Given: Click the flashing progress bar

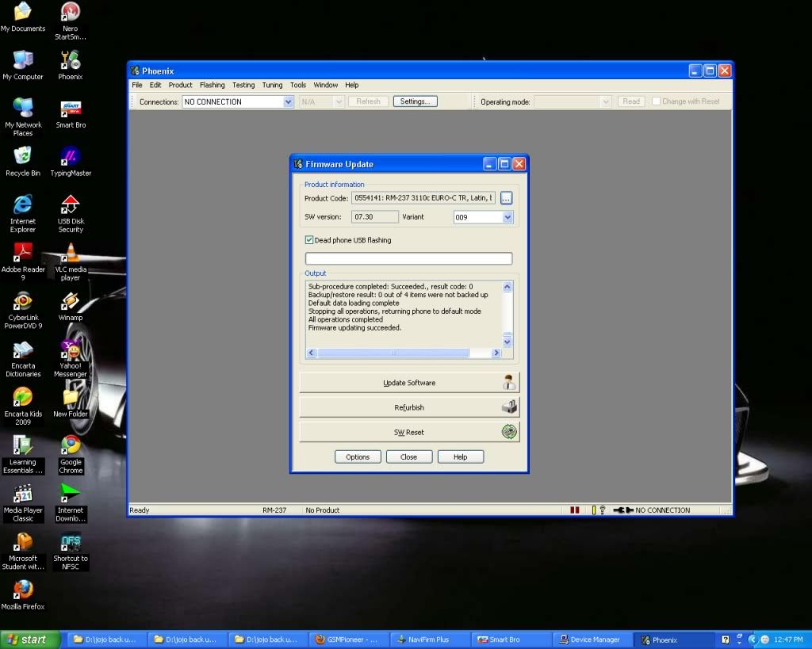Looking at the screenshot, I should click(x=408, y=258).
